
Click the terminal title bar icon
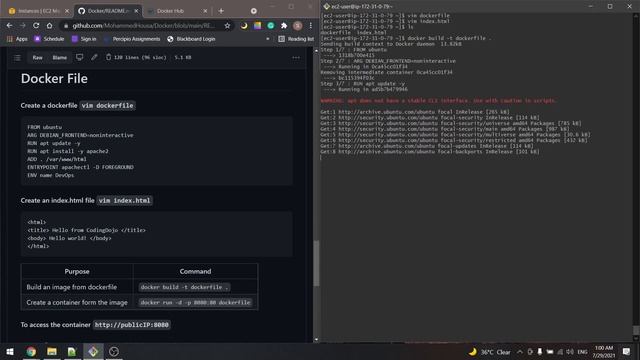[x=326, y=7]
